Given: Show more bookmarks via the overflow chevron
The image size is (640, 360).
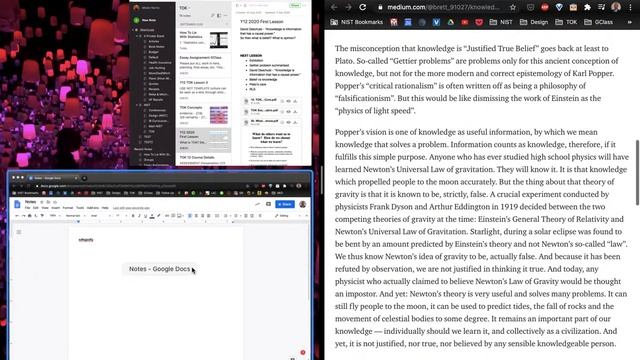Looking at the screenshot, I should [630, 22].
